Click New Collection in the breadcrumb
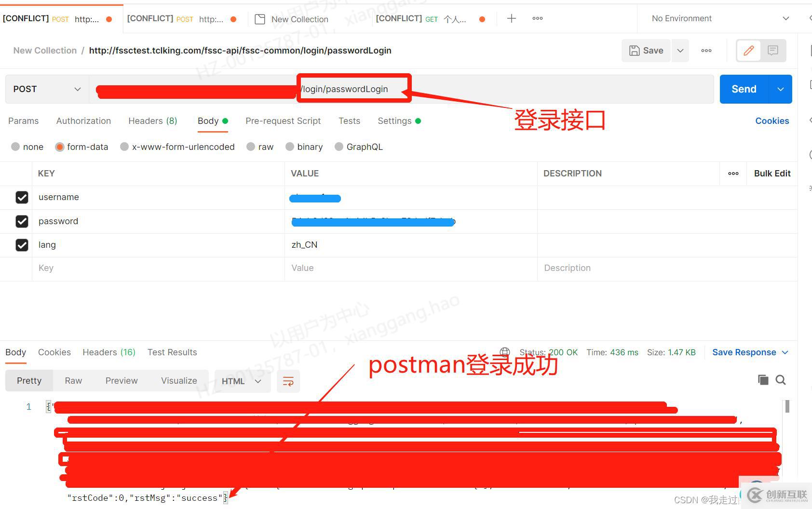This screenshot has height=509, width=812. (45, 51)
